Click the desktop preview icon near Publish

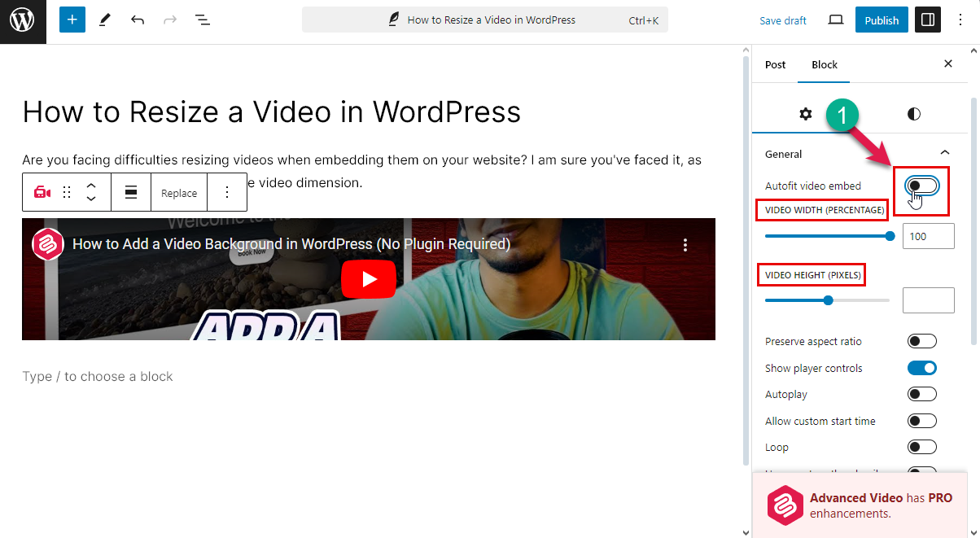(x=835, y=20)
